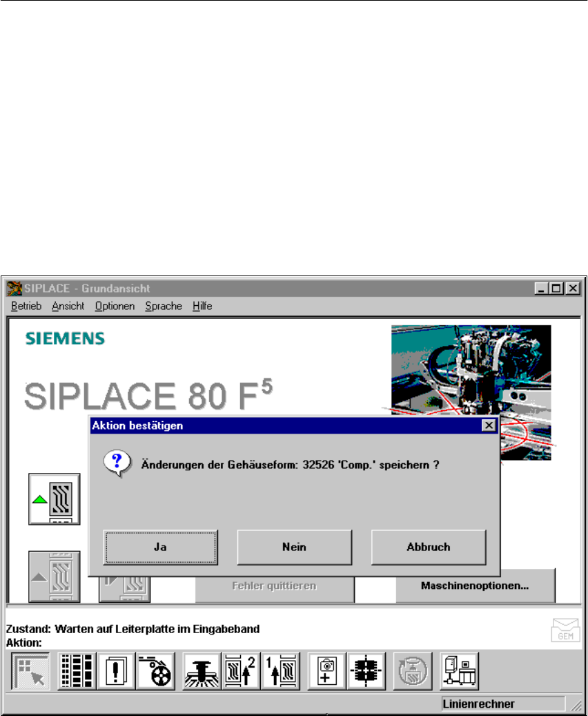Click the Zustand status text line
Viewport: 588px width, 716px height.
[x=133, y=629]
